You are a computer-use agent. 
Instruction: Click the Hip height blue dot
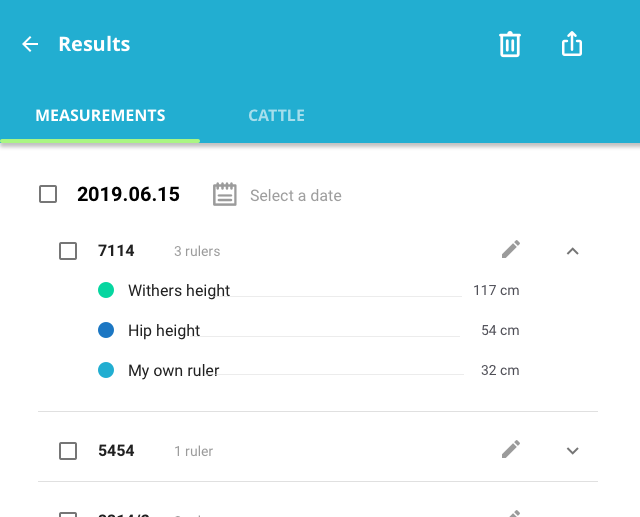tap(106, 331)
